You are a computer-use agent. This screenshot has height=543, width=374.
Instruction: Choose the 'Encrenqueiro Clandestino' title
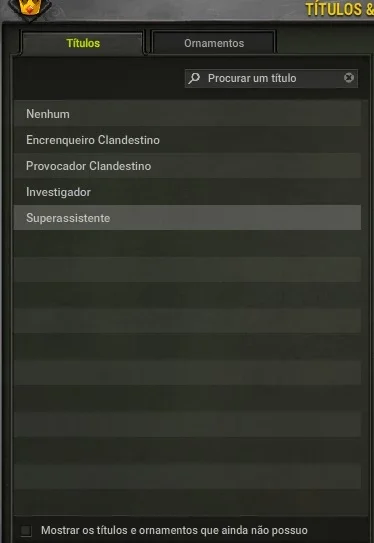pos(187,140)
